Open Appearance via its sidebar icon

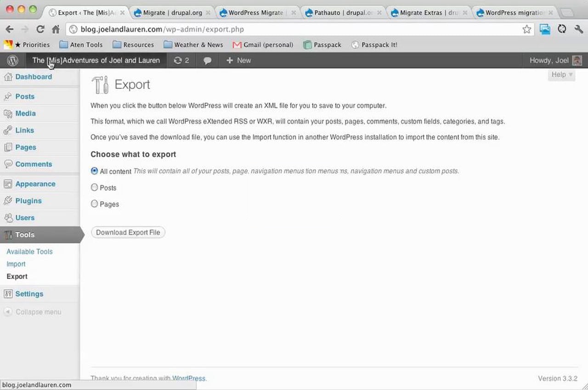tap(9, 184)
